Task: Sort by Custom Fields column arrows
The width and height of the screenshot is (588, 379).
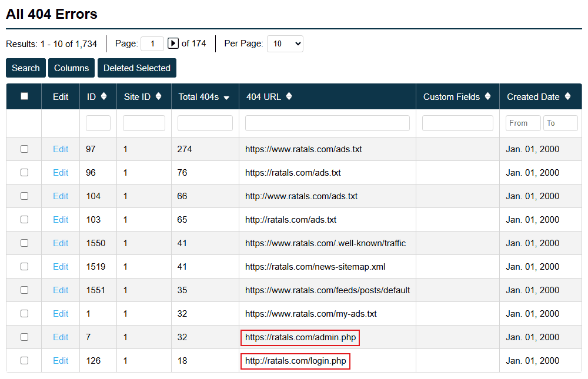Action: (487, 96)
